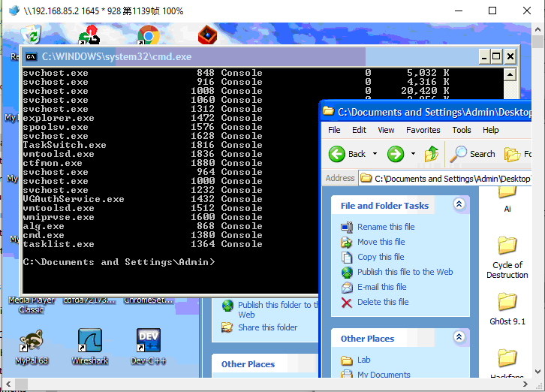Click Publish this file to the Web
This screenshot has height=392, width=545.
tap(405, 272)
